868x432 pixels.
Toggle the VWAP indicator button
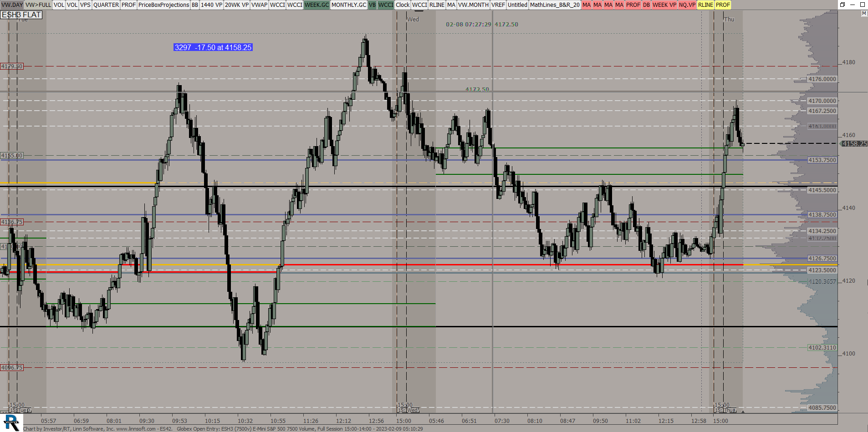coord(260,5)
